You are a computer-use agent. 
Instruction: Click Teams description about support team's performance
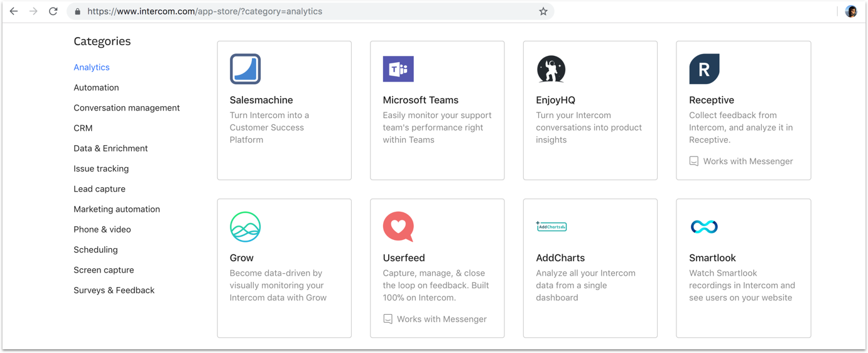coord(437,128)
